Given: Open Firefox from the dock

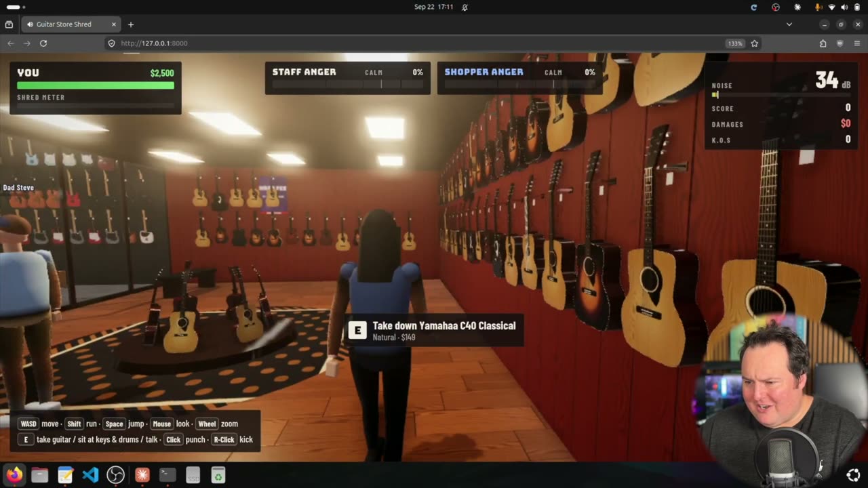Looking at the screenshot, I should [14, 475].
